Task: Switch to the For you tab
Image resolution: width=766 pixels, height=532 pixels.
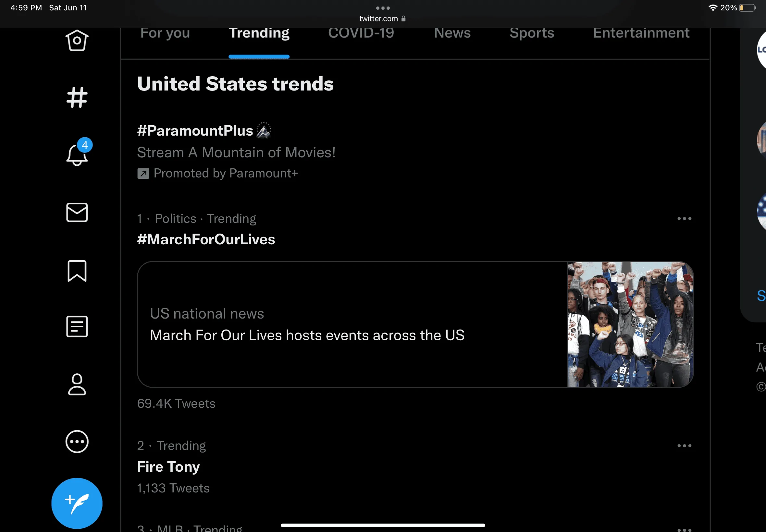Action: tap(165, 33)
